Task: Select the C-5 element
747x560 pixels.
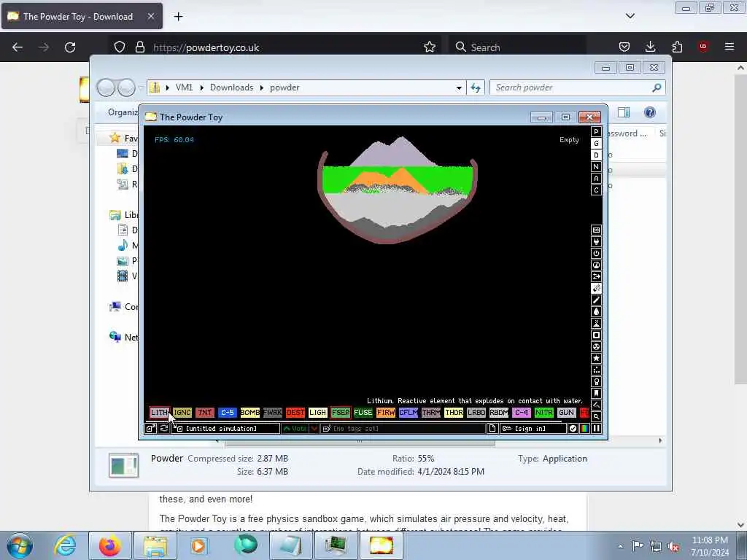Action: coord(228,413)
